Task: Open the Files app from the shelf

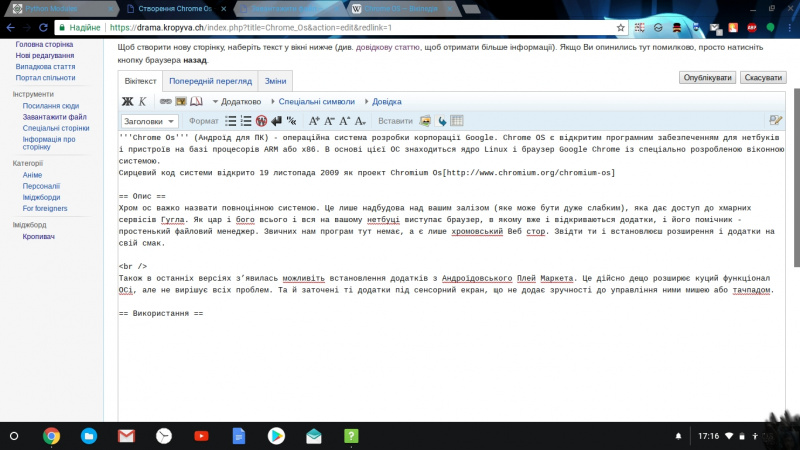Action: [x=89, y=436]
